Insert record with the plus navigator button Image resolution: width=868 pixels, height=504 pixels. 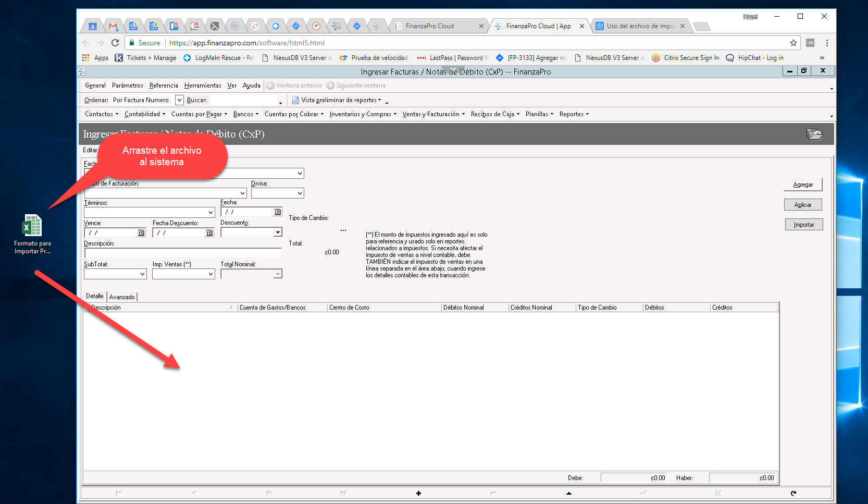(x=418, y=493)
